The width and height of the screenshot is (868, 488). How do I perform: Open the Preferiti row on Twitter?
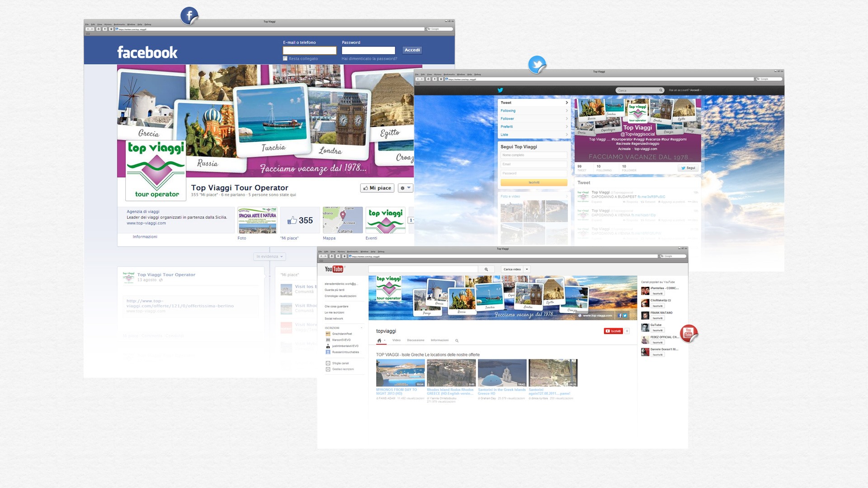[533, 127]
